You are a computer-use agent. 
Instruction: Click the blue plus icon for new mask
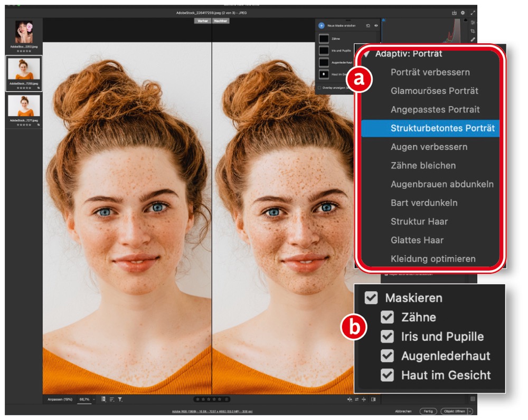click(x=322, y=25)
